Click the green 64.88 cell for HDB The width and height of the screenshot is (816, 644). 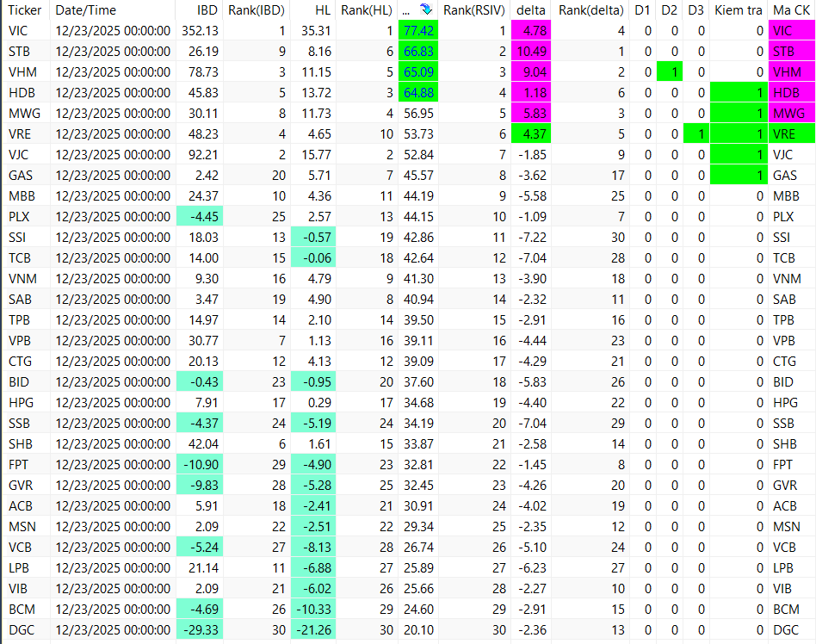[x=418, y=93]
